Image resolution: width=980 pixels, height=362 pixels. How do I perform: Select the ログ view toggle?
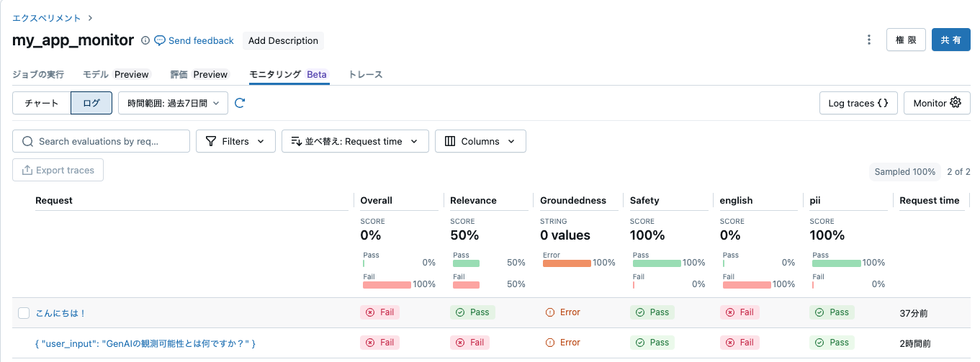[91, 103]
